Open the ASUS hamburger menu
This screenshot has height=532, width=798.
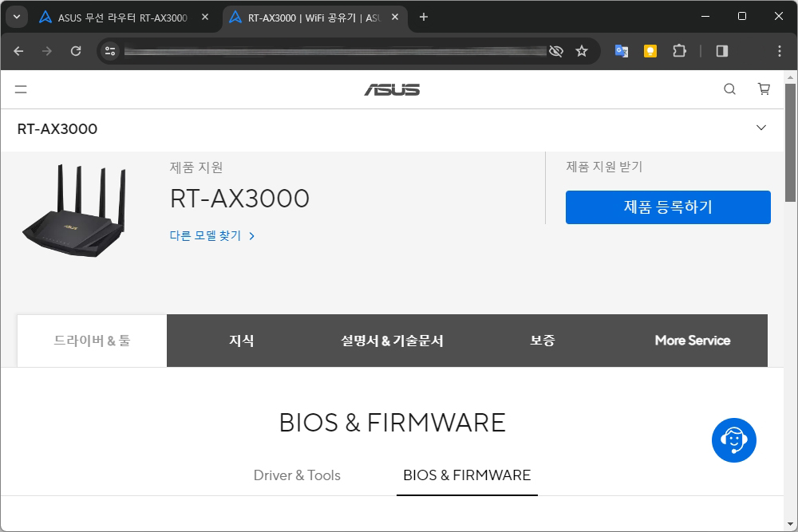21,89
